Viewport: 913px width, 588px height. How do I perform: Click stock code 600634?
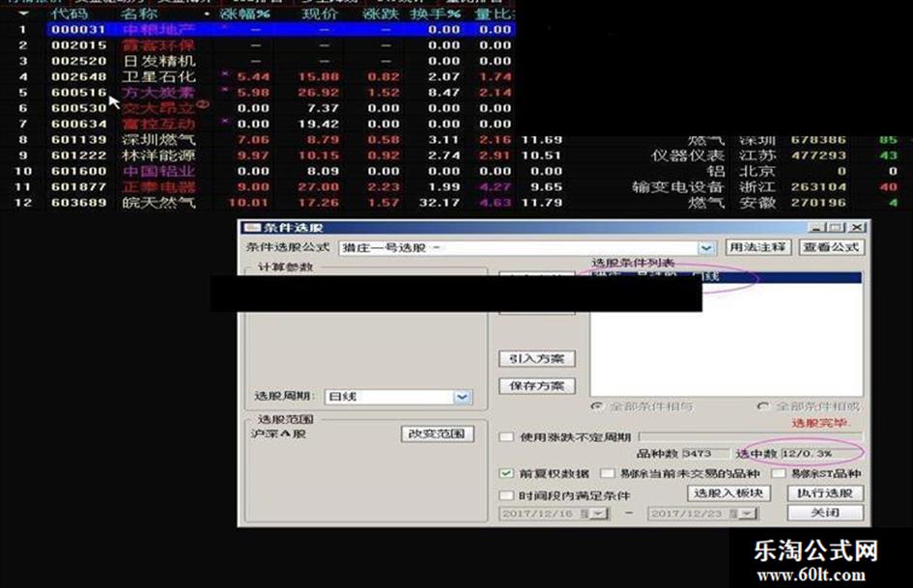click(78, 124)
